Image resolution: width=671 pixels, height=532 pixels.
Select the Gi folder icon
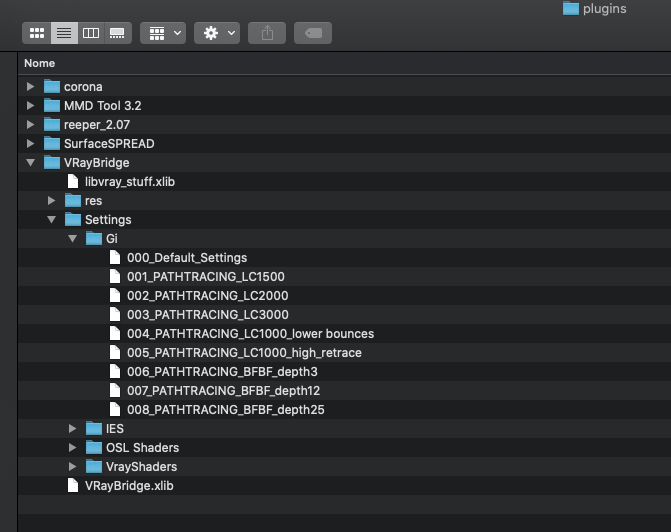tap(94, 238)
